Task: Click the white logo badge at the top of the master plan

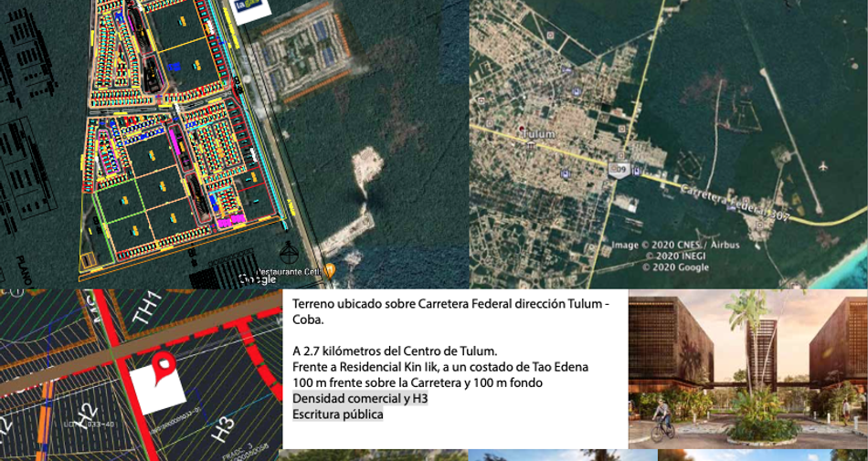Action: [x=250, y=11]
